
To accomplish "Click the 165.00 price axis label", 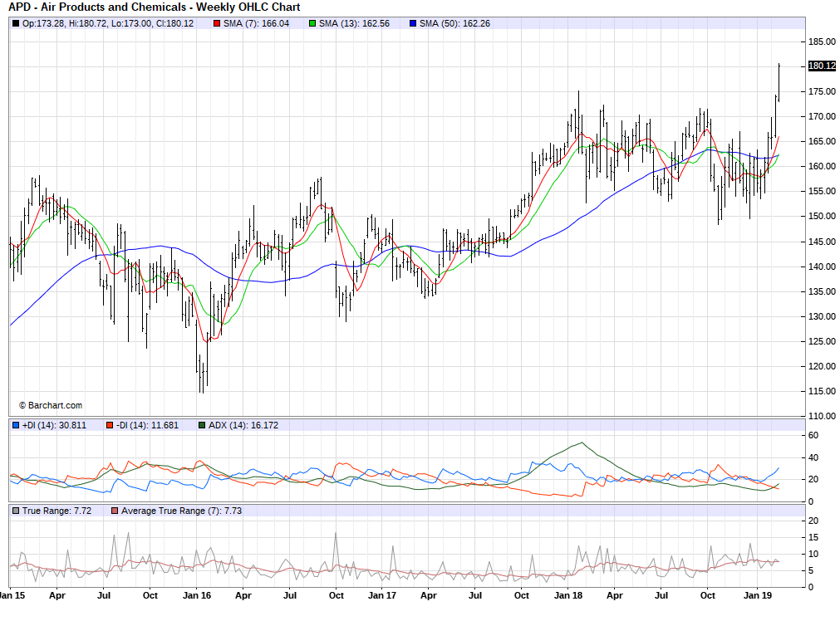I will [822, 141].
